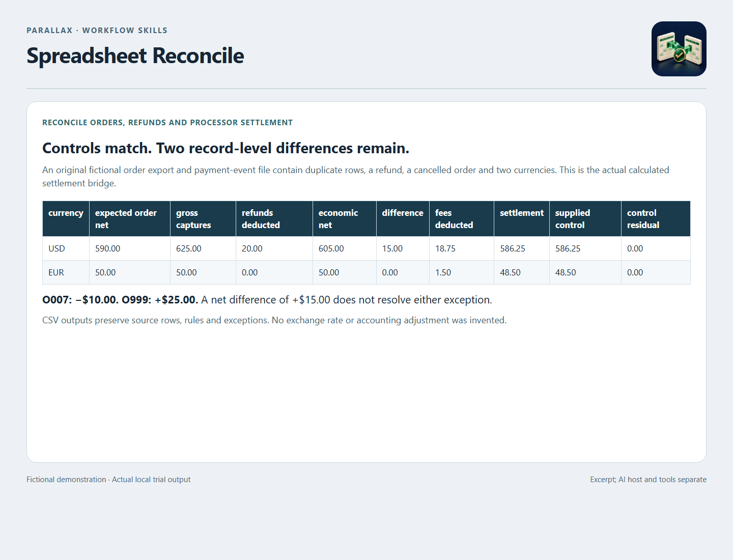
Task: Click the 'Fictional demonstration' footer text
Action: (108, 480)
